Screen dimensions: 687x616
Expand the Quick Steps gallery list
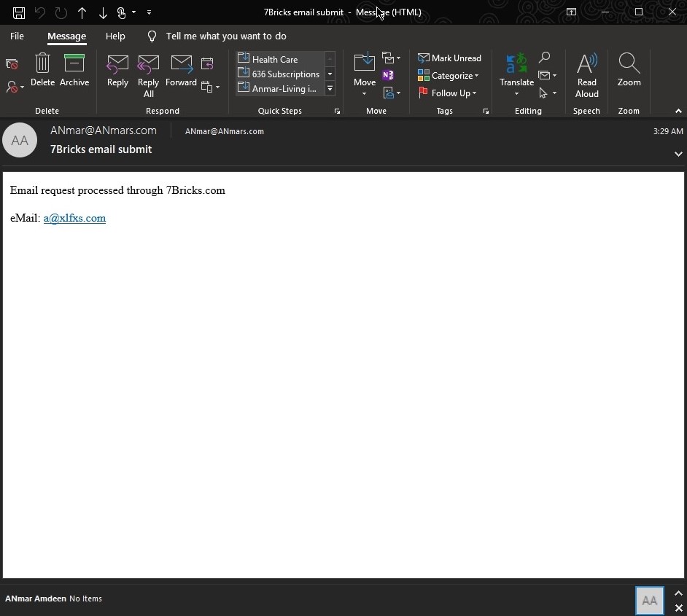coord(330,89)
